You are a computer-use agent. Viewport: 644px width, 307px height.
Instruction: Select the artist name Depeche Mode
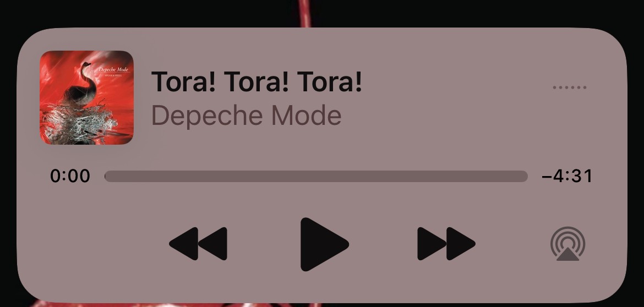(247, 116)
